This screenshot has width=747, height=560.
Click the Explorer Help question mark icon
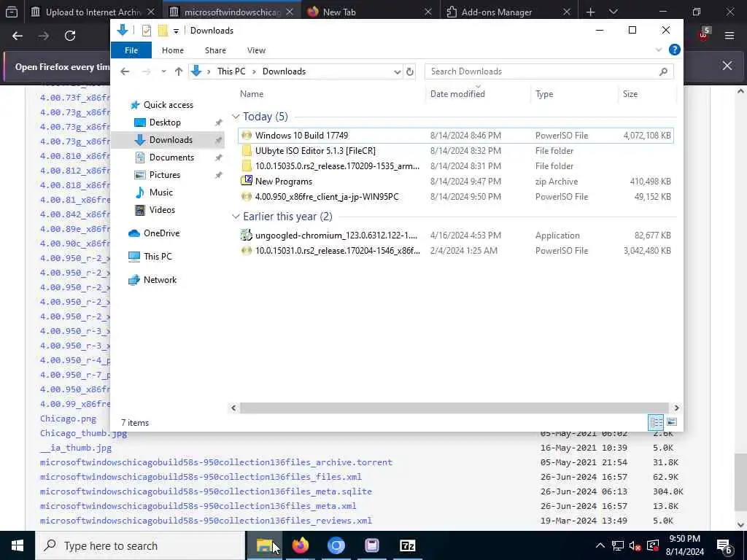pos(674,50)
